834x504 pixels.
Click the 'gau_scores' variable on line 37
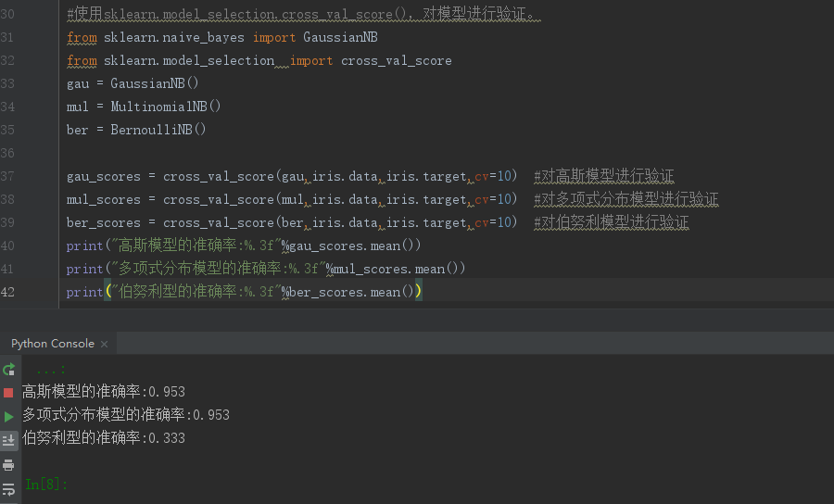pyautogui.click(x=104, y=177)
